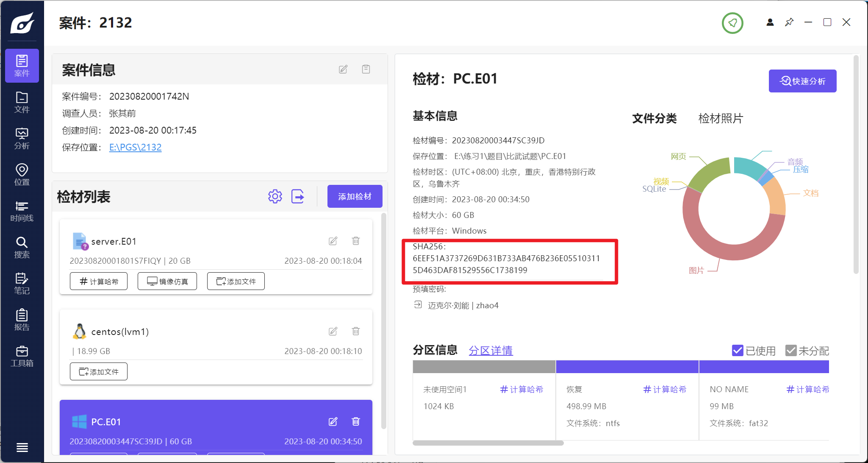Click 镜像仿真 for server.E01
Viewport: 868px width, 463px height.
167,281
